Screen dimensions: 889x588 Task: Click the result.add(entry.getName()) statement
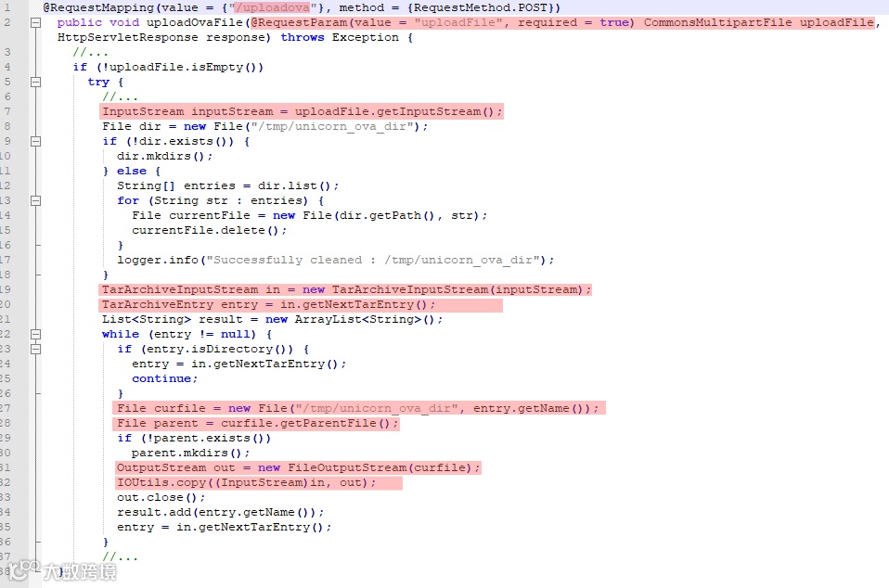221,512
